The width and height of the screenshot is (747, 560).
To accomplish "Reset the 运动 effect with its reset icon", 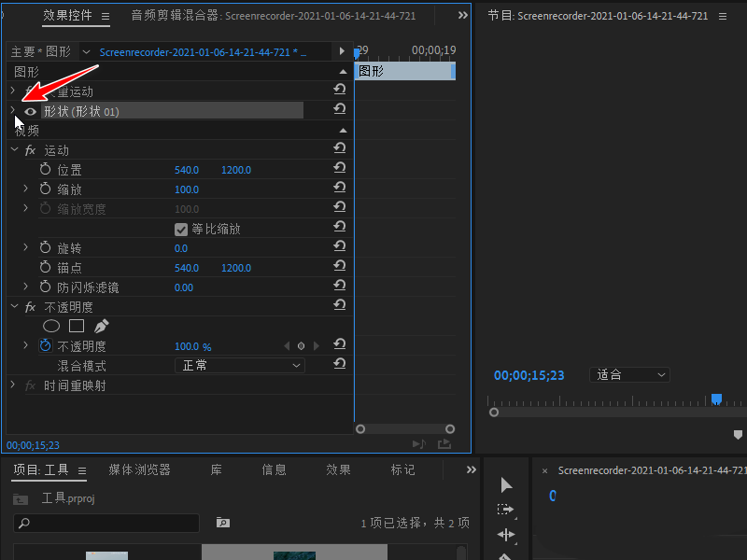I will pyautogui.click(x=339, y=149).
